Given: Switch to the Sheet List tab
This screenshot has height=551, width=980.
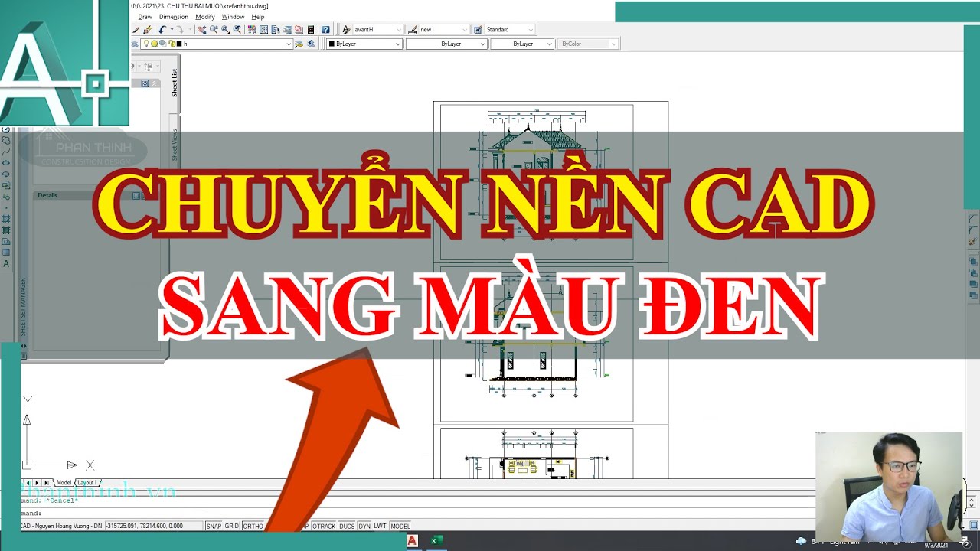Looking at the screenshot, I should coord(174,83).
